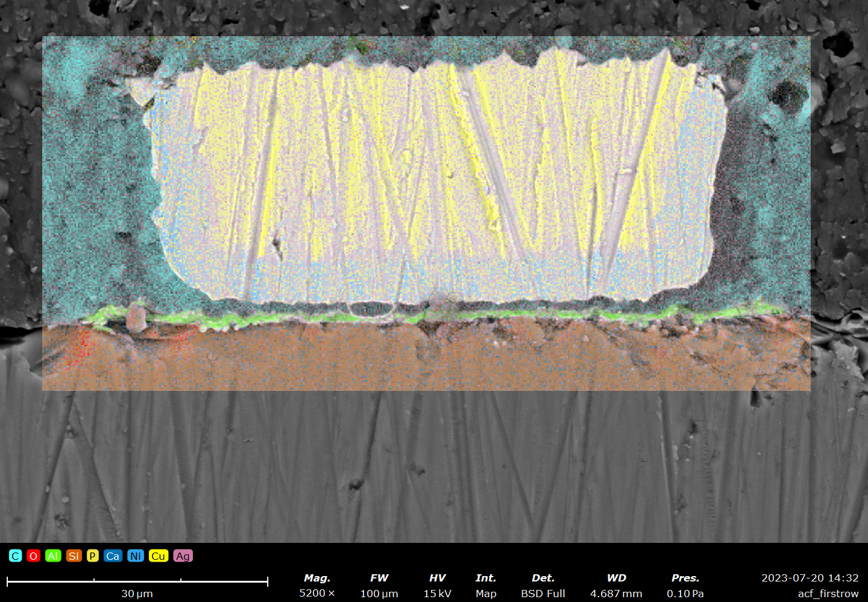
Task: Click the green Al aluminium legend swatch
Action: pos(53,556)
